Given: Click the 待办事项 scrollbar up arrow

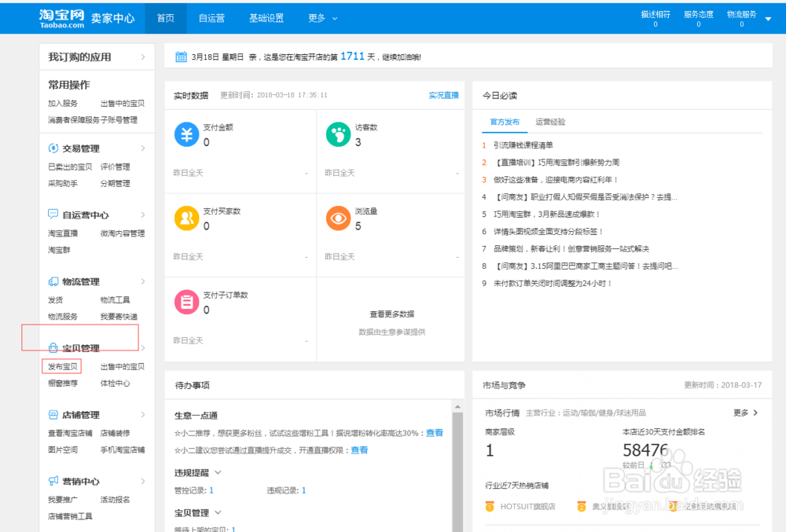Looking at the screenshot, I should [457, 407].
